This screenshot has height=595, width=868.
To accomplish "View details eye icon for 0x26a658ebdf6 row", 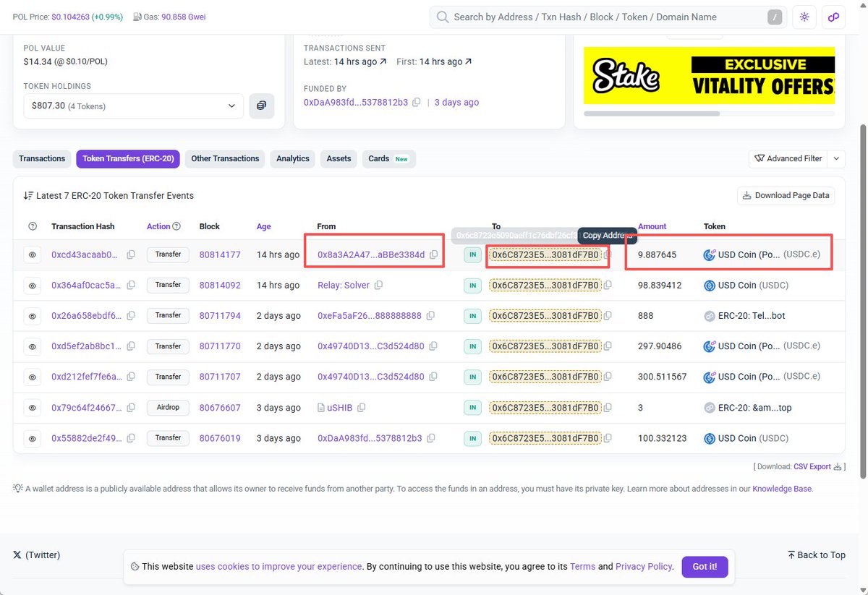I will (33, 316).
